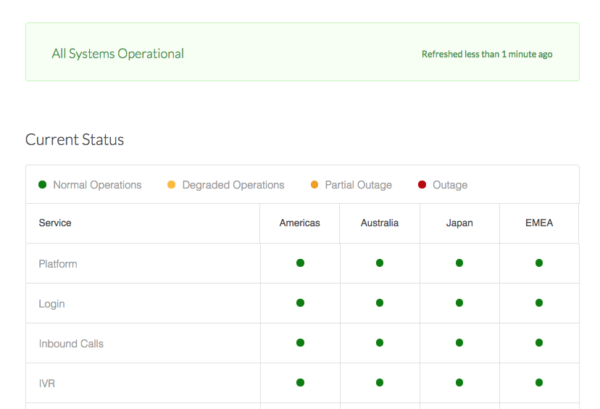
Task: Click the Refreshed less than 1 minute ago text
Action: pyautogui.click(x=487, y=54)
